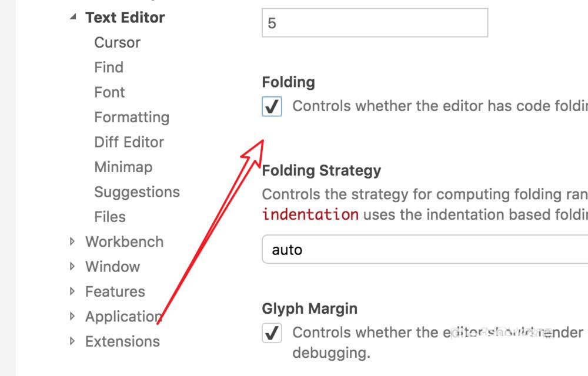Click the Text Editor category label
This screenshot has height=376, width=588.
coord(125,17)
